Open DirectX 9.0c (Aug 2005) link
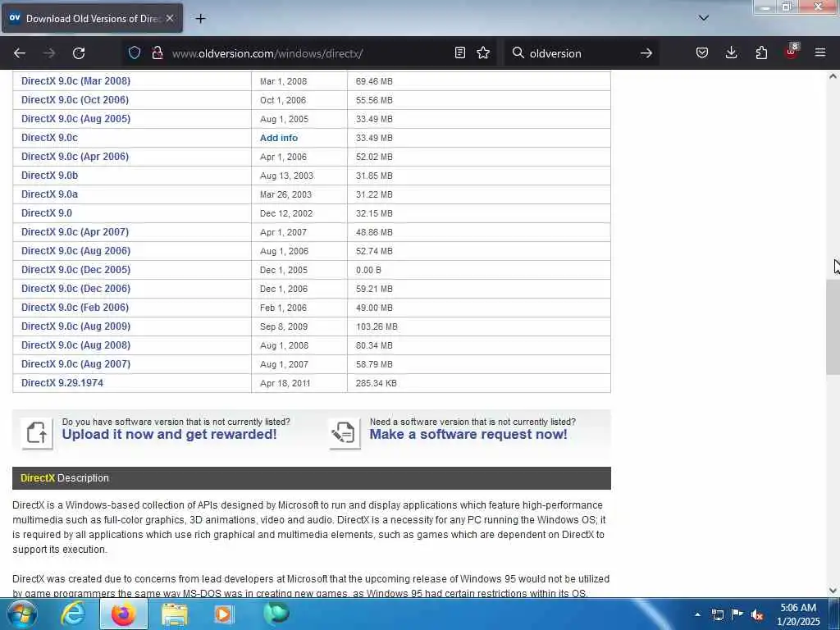 click(75, 118)
